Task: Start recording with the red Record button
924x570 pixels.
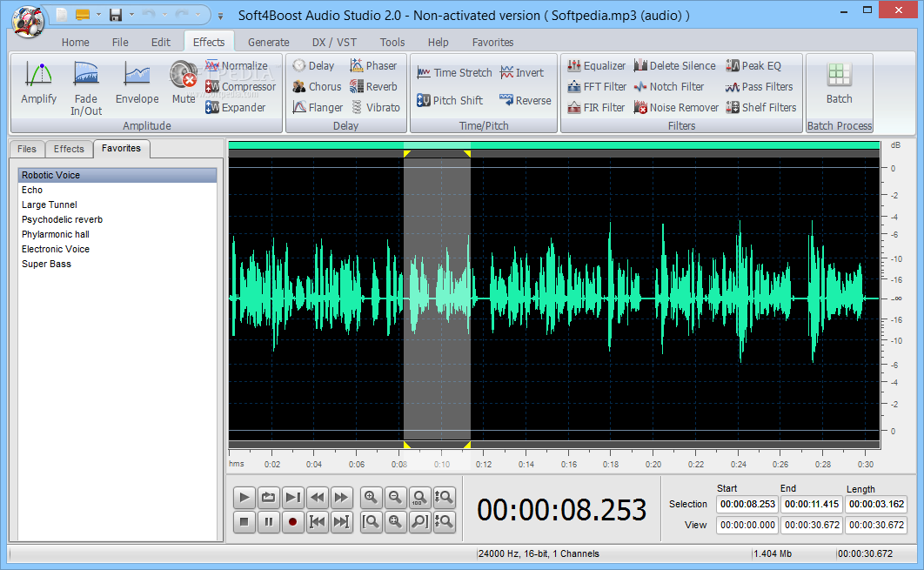Action: point(292,521)
